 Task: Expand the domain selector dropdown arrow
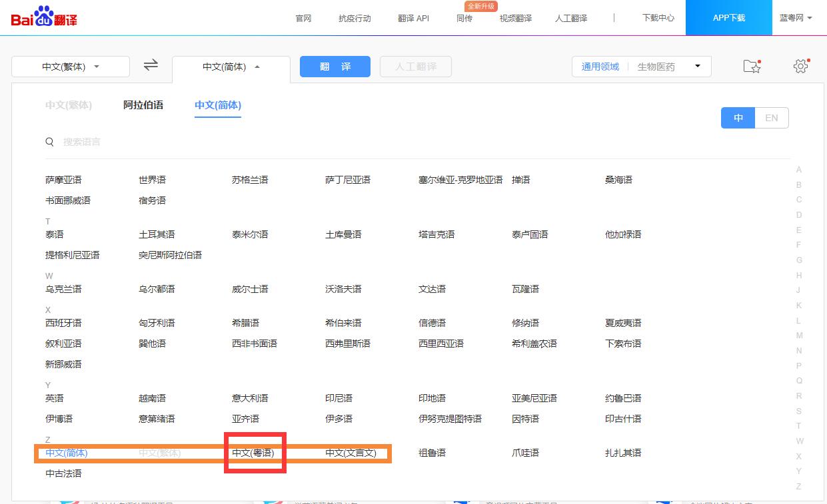[x=698, y=67]
